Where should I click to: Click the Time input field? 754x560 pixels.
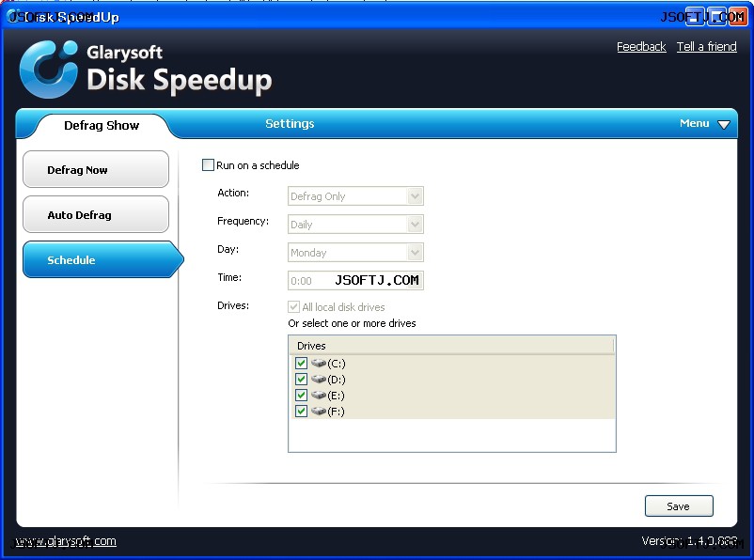pyautogui.click(x=355, y=281)
